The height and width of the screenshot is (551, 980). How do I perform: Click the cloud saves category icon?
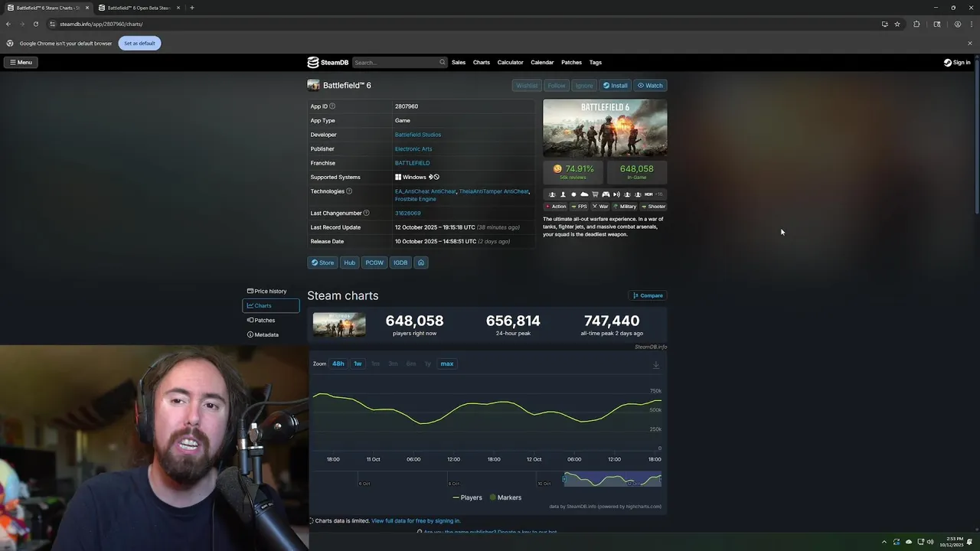584,194
